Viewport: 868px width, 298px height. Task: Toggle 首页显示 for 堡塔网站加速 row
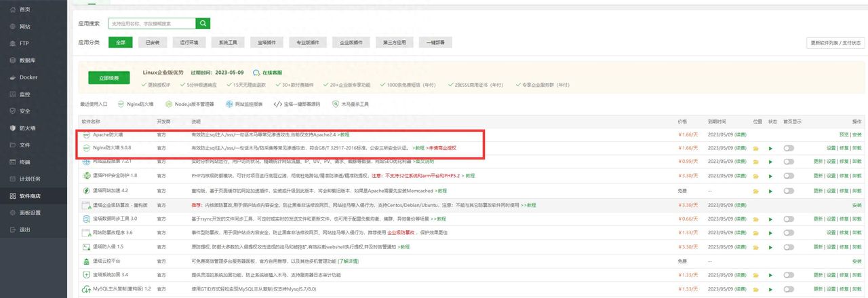(x=788, y=191)
